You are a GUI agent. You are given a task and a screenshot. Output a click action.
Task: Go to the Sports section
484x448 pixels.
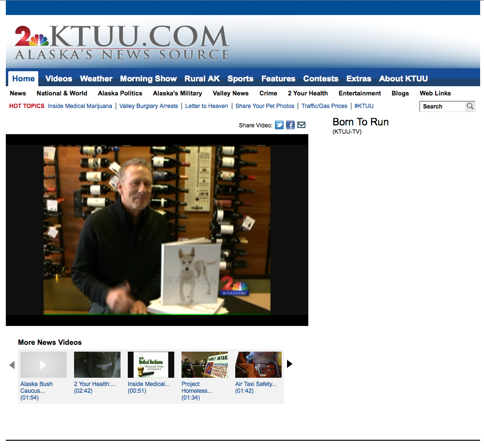coord(241,79)
